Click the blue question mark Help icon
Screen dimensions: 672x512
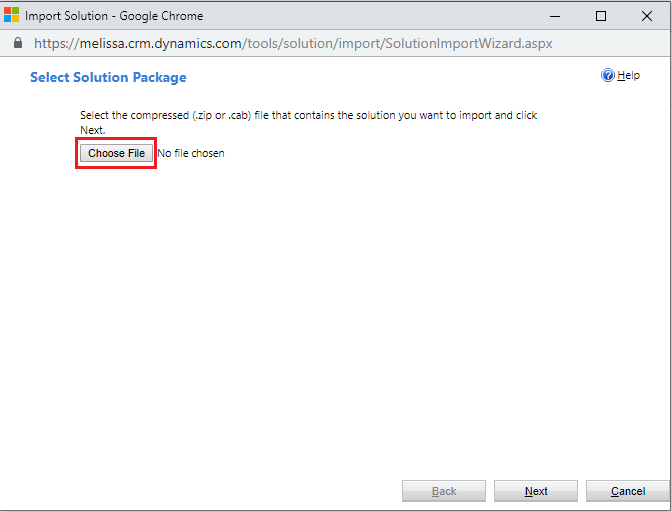[607, 76]
